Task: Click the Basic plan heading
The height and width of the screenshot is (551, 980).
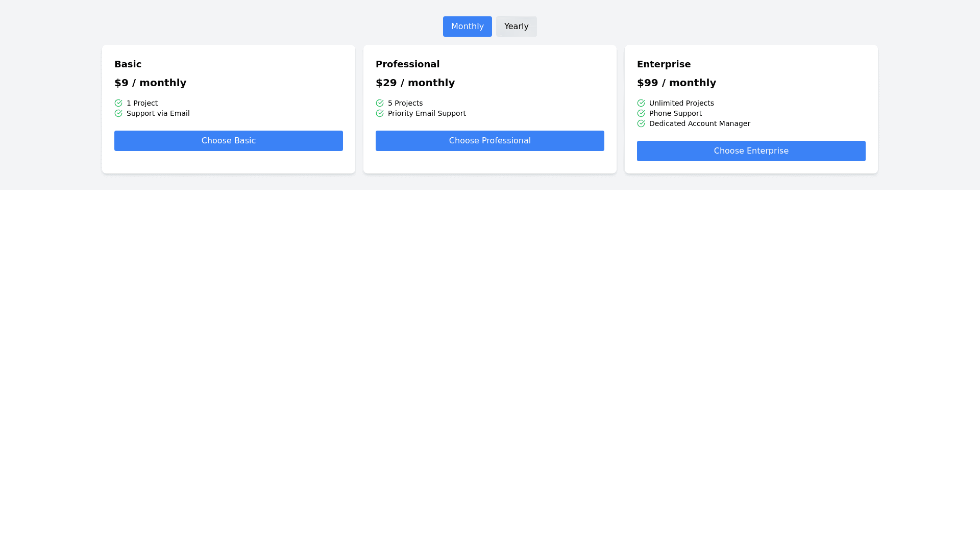Action: [128, 64]
